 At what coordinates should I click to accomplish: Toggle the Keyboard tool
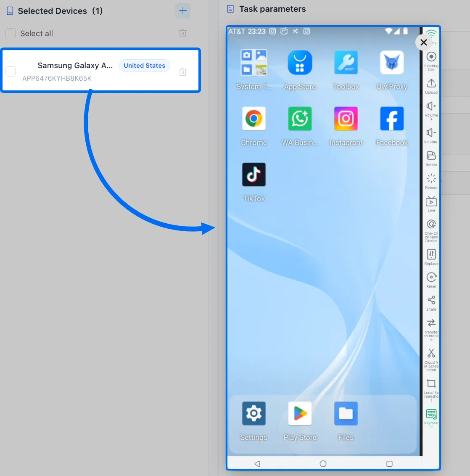[431, 418]
